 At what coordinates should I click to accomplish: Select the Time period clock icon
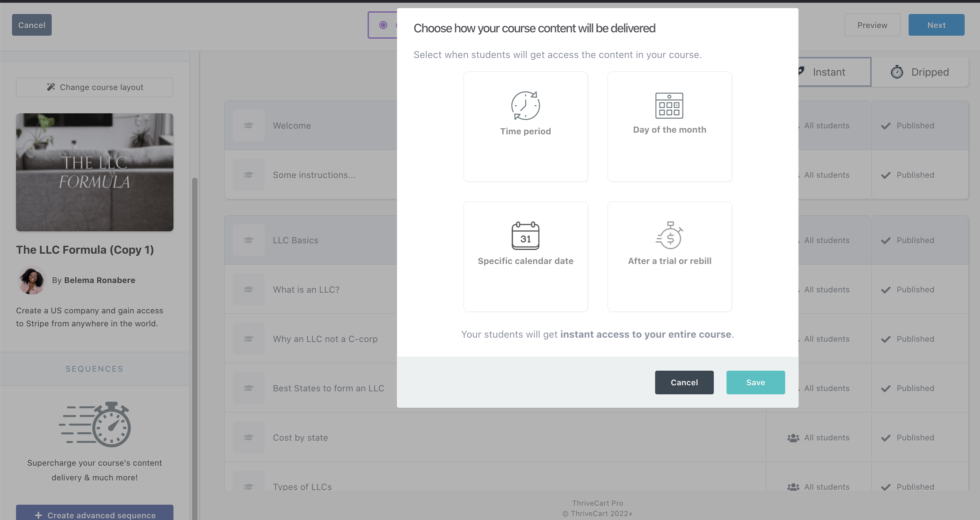525,106
